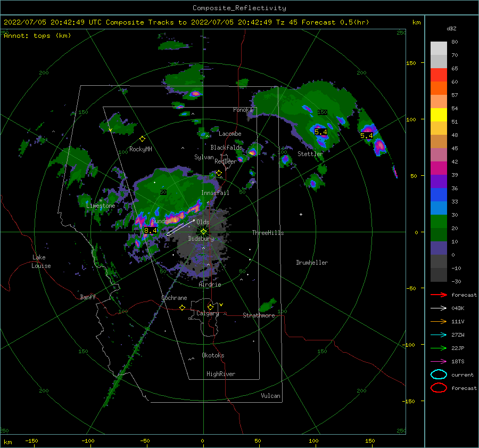The image size is (479, 448).
Task: Select the cyan 27ZW arrow legend icon
Action: (x=439, y=335)
